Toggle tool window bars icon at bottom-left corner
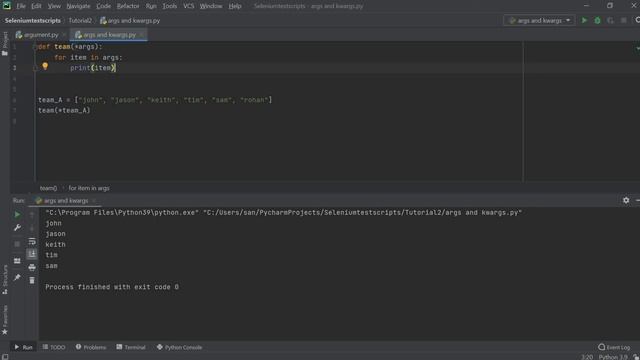Viewport: 640px width, 360px height. point(4,357)
